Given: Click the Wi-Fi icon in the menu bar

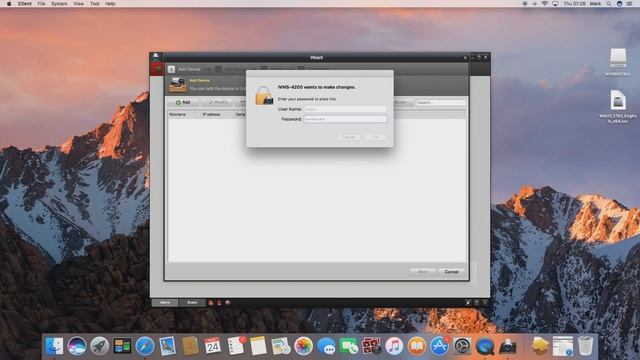Looking at the screenshot, I should (544, 4).
